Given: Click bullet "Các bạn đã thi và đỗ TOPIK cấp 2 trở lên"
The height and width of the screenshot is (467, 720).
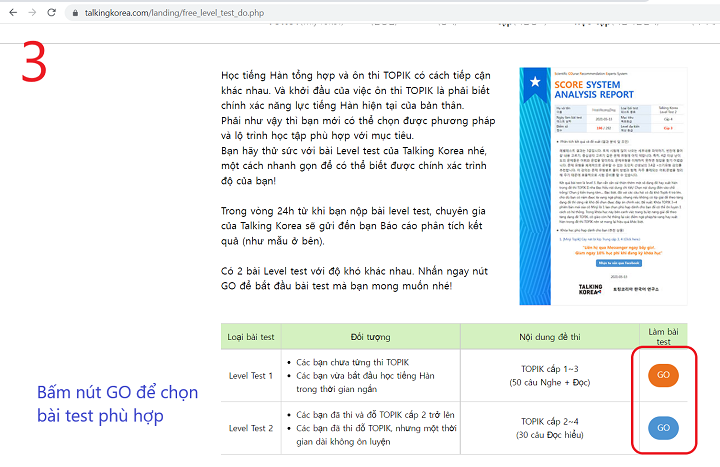Looking at the screenshot, I should (375, 415).
